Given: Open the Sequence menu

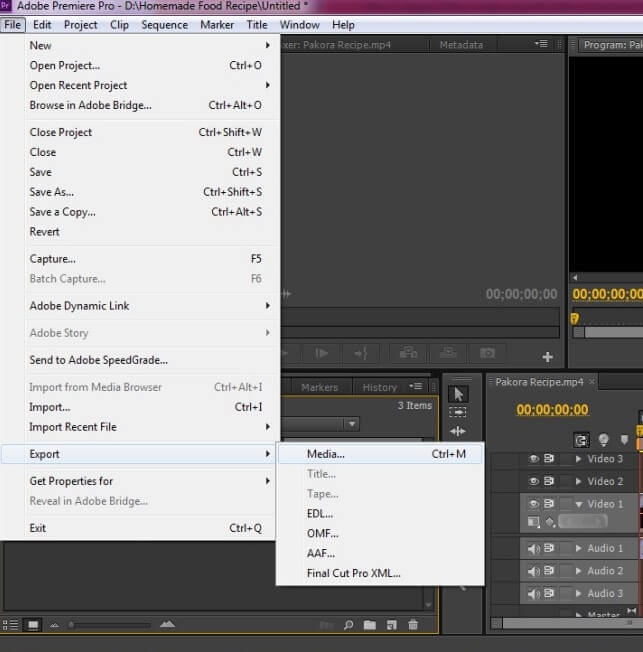Looking at the screenshot, I should pyautogui.click(x=164, y=25).
